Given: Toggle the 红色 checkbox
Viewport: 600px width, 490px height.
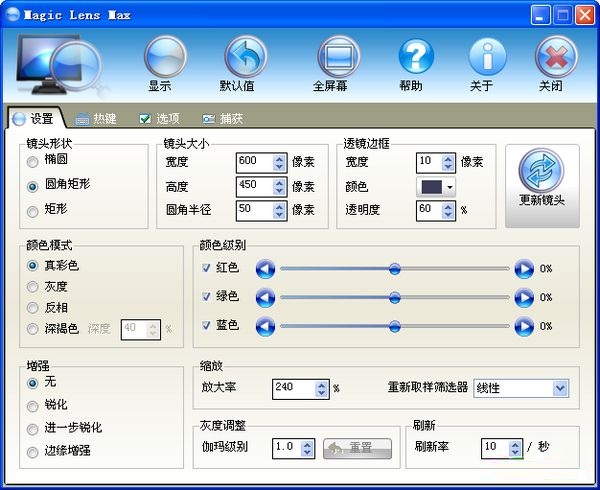Looking at the screenshot, I should (x=206, y=268).
